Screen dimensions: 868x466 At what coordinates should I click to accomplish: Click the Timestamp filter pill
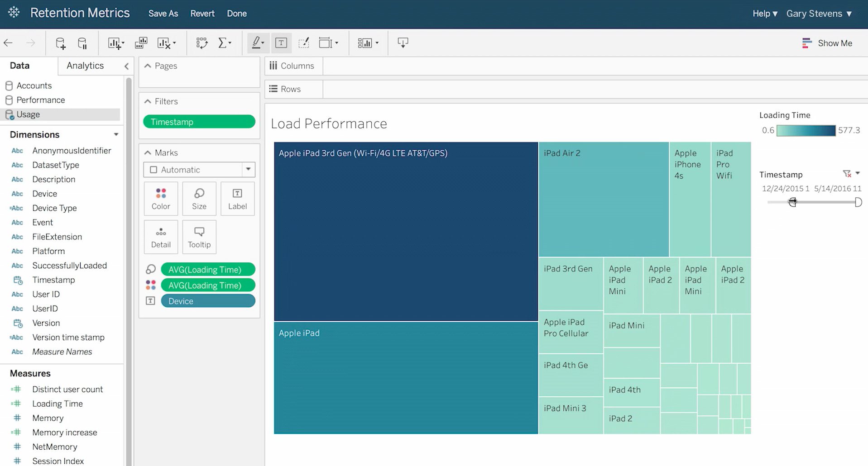coord(199,122)
